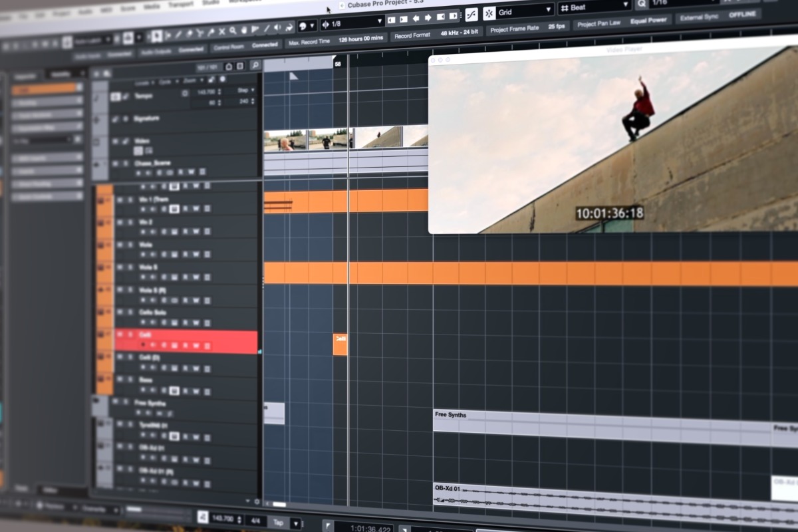
Task: Open the Grid snap type dropdown
Action: 527,11
